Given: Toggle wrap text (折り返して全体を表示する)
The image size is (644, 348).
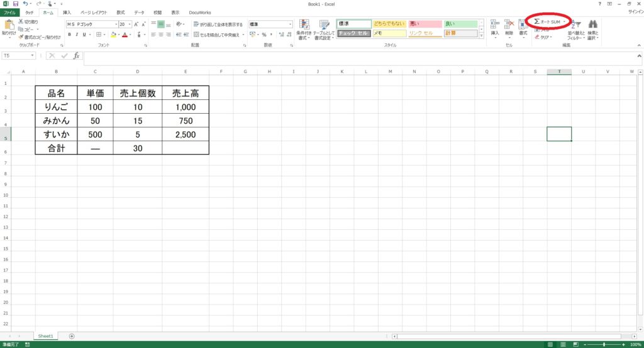Looking at the screenshot, I should click(x=217, y=24).
